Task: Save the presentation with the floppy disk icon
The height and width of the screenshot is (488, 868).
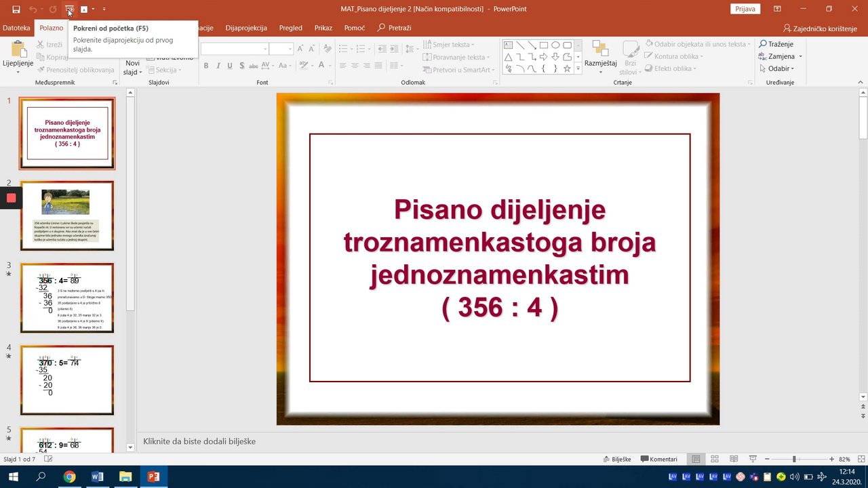Action: click(16, 9)
